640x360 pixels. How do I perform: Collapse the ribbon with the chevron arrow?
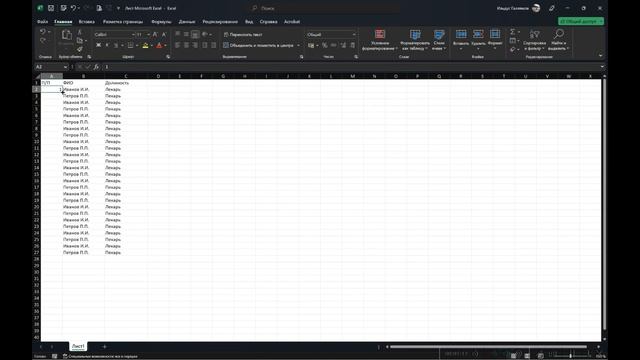[600, 56]
